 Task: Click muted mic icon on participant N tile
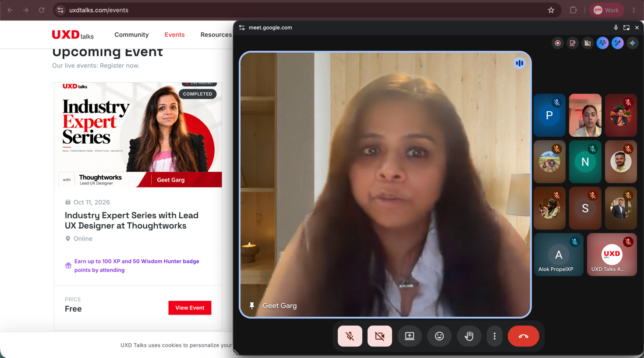point(593,149)
